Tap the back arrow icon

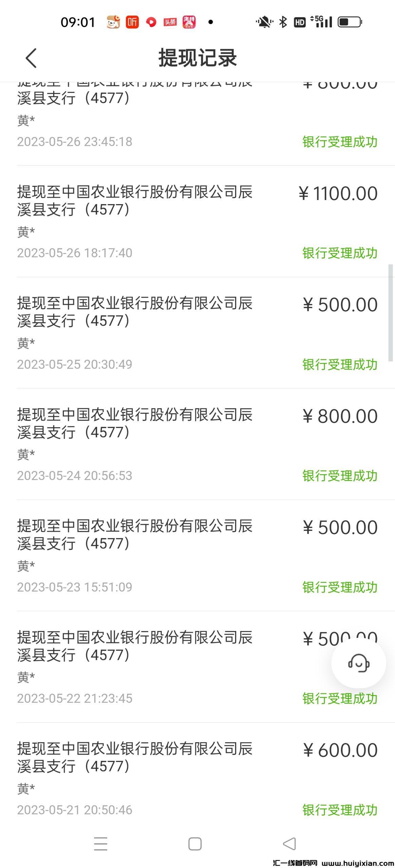31,58
